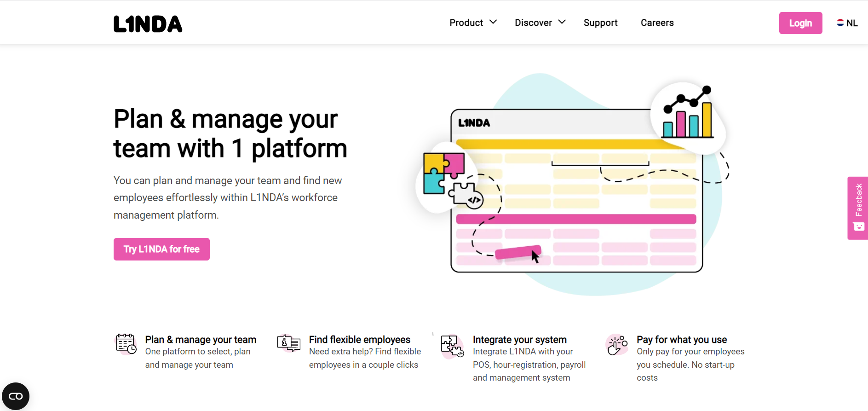Click the text 'Only pay for your employees'
The width and height of the screenshot is (868, 411).
tap(690, 352)
